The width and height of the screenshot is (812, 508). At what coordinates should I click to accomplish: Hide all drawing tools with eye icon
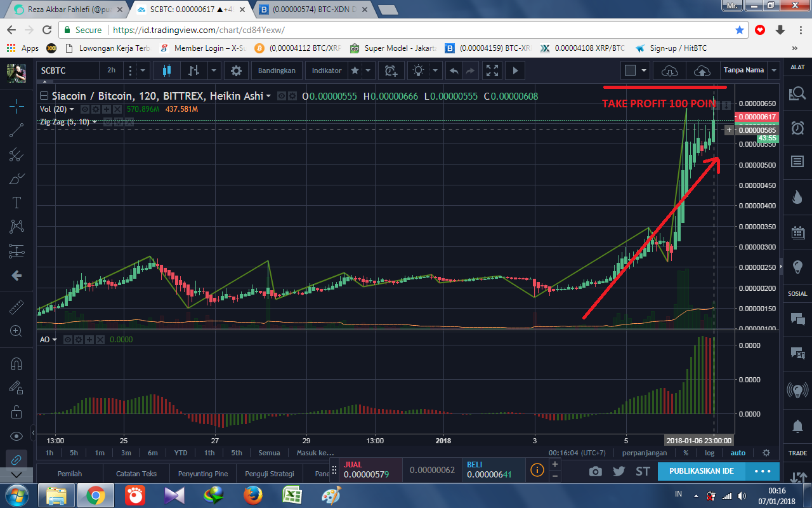16,436
